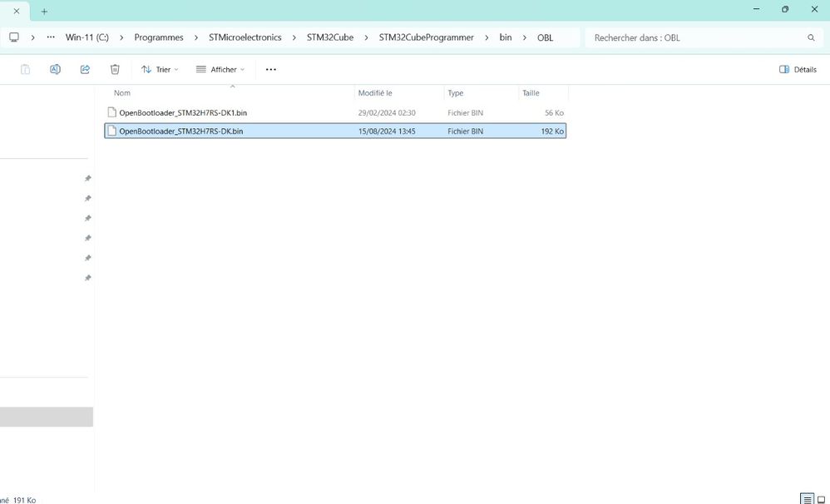
Task: Sort by the Taille column header
Action: (x=531, y=92)
